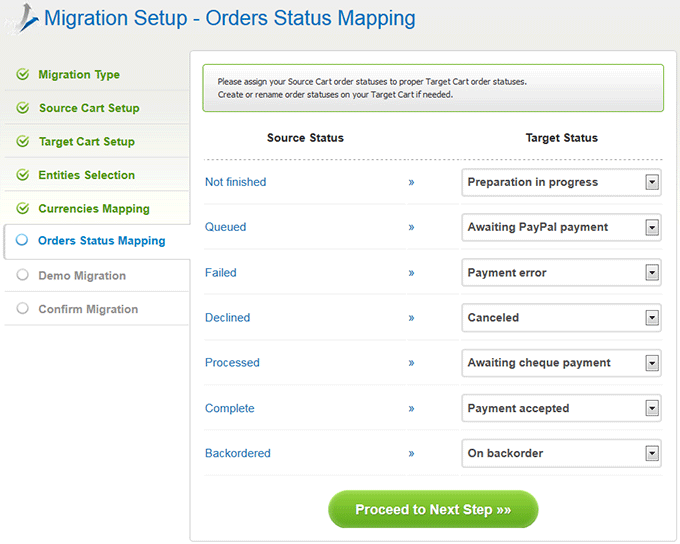The width and height of the screenshot is (680, 544).
Task: Click the Failed source status
Action: click(x=220, y=272)
